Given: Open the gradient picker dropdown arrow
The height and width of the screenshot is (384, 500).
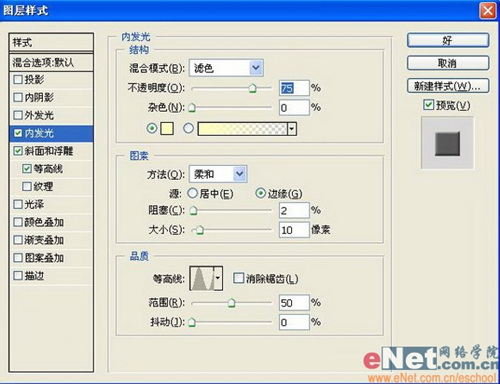Looking at the screenshot, I should [292, 129].
